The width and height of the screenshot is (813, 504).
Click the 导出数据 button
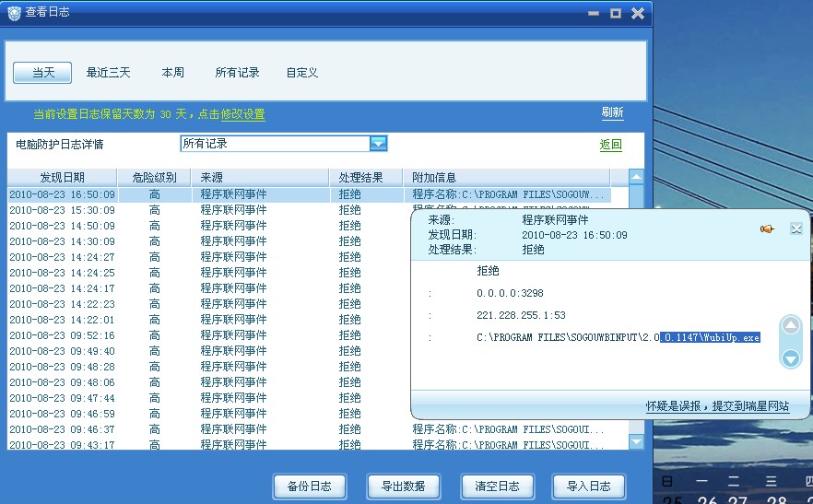(x=404, y=486)
